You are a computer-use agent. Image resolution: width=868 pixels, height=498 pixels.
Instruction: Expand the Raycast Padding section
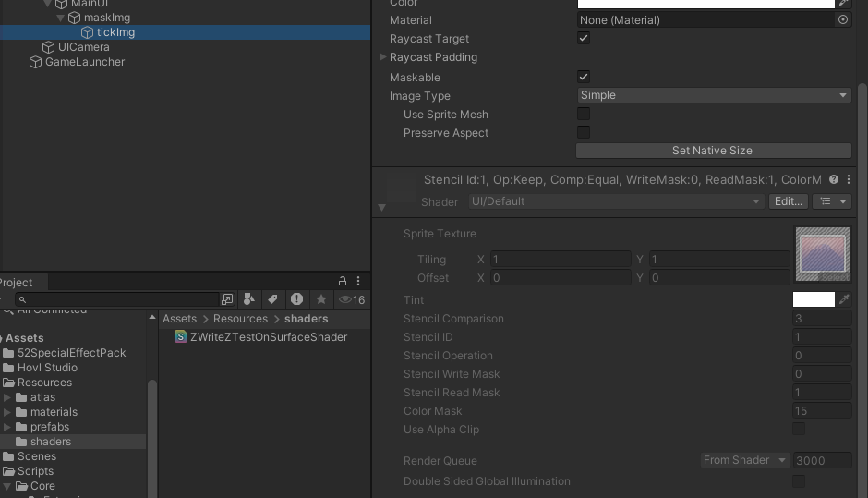[382, 57]
